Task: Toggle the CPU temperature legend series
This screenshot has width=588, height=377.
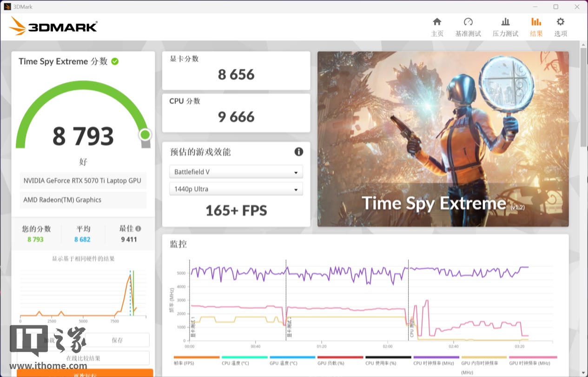Action: click(x=244, y=357)
